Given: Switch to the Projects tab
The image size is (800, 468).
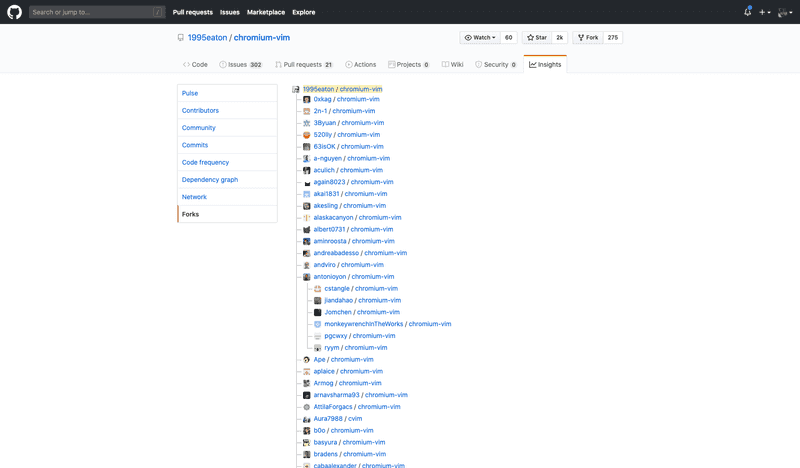Looking at the screenshot, I should click(x=409, y=65).
